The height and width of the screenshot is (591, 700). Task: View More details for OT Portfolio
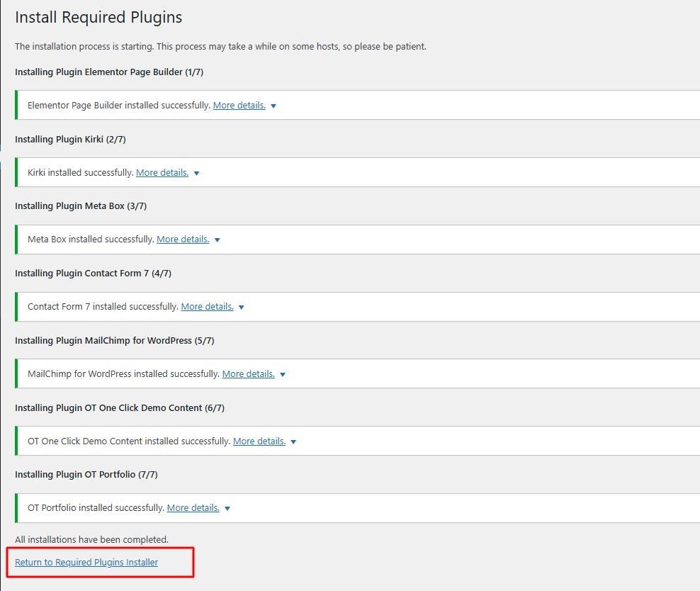pyautogui.click(x=193, y=508)
